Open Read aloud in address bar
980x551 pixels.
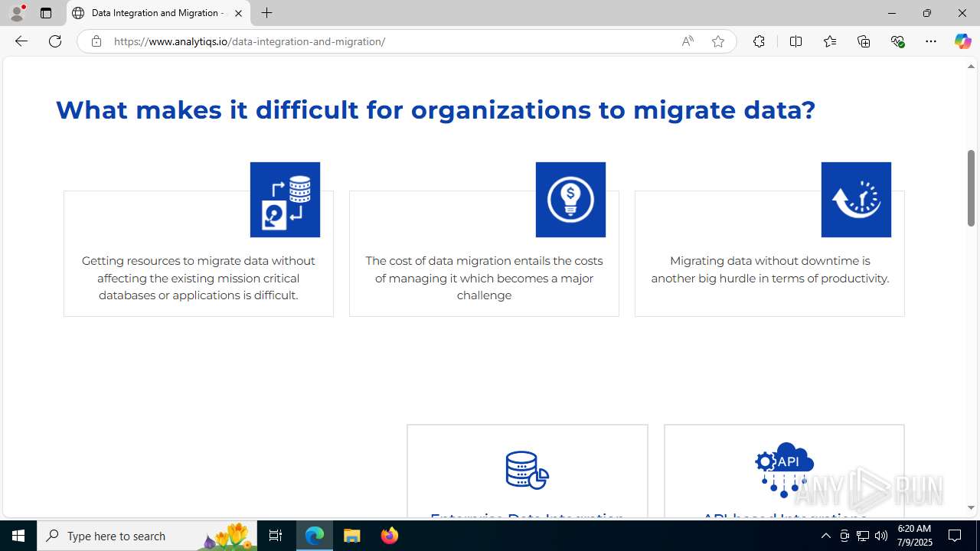click(x=688, y=41)
